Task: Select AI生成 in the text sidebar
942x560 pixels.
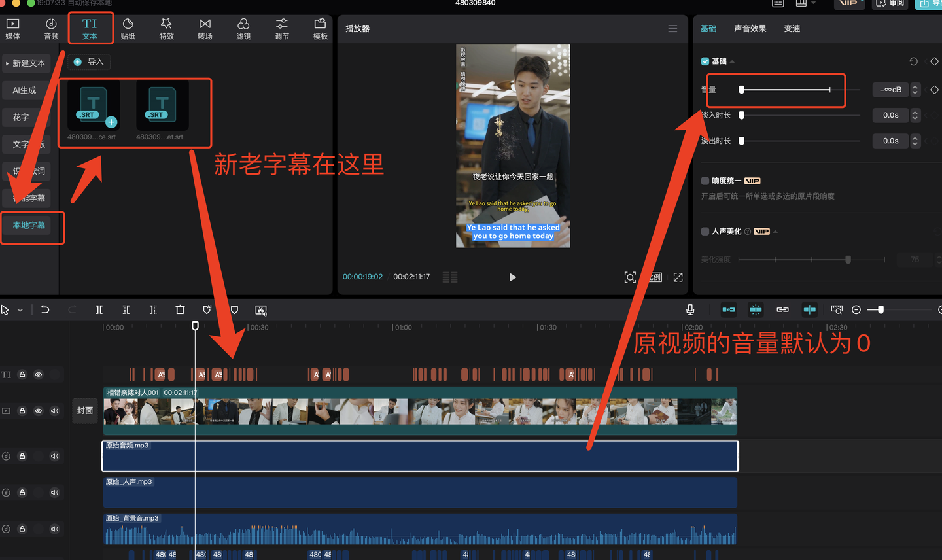Action: click(24, 90)
